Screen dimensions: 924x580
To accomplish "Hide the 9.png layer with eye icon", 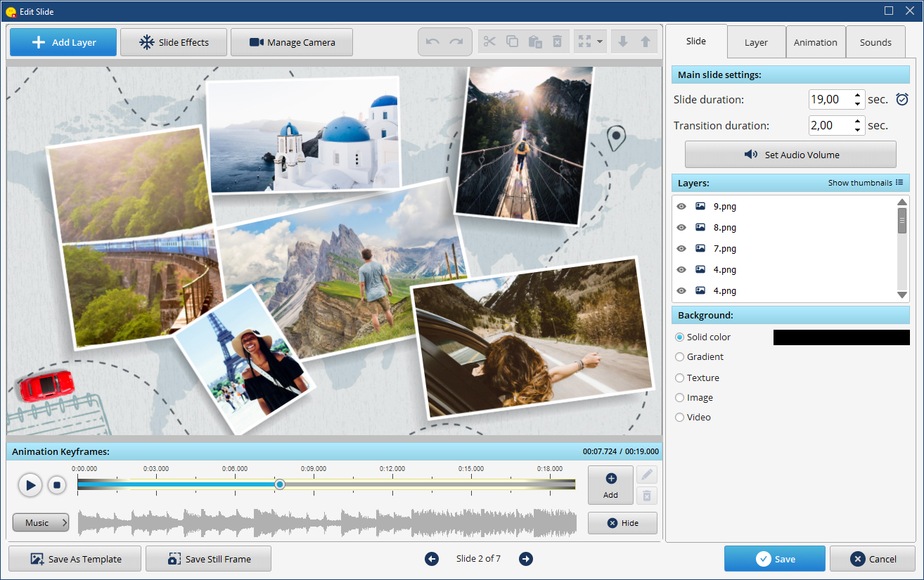I will pyautogui.click(x=681, y=207).
